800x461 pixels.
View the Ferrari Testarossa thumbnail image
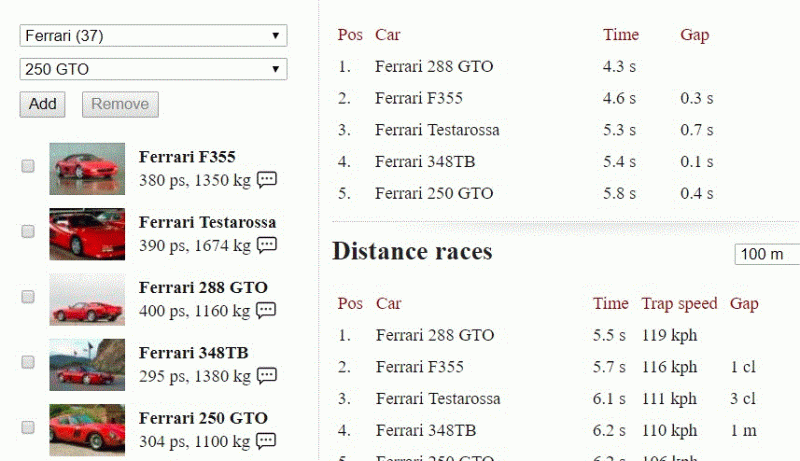coord(87,234)
